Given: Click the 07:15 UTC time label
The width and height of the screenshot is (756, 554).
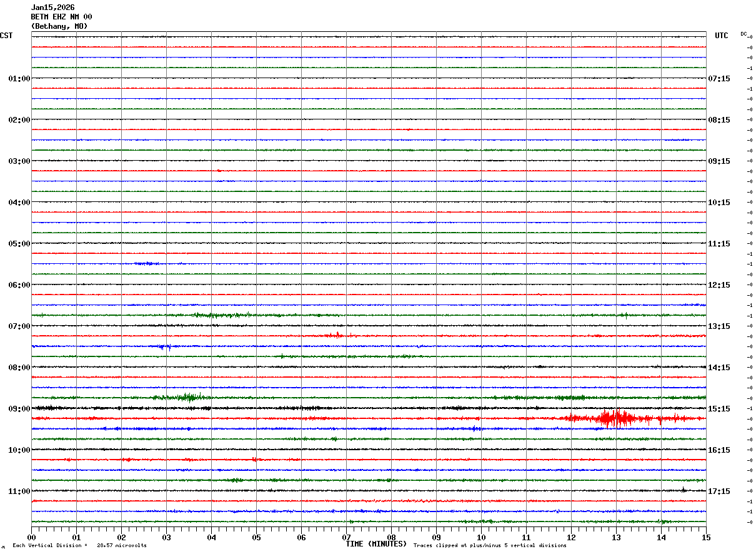Looking at the screenshot, I should coord(719,79).
